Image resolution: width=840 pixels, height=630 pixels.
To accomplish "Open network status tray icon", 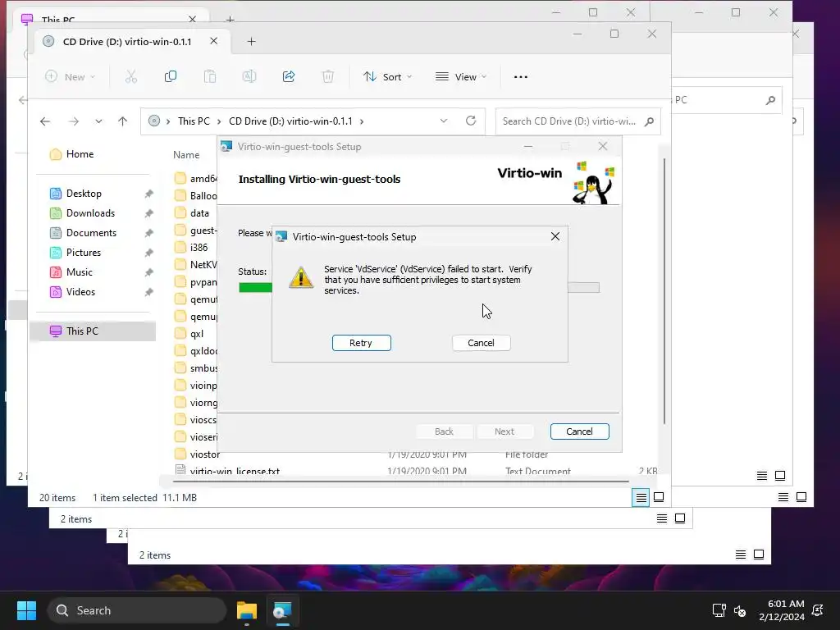I will point(719,610).
